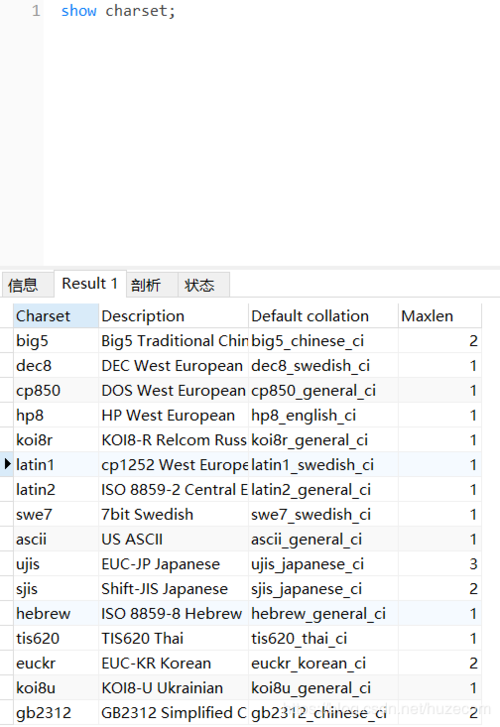Click the tis620_thai_ci collation cell
This screenshot has width=500, height=727.
click(323, 638)
